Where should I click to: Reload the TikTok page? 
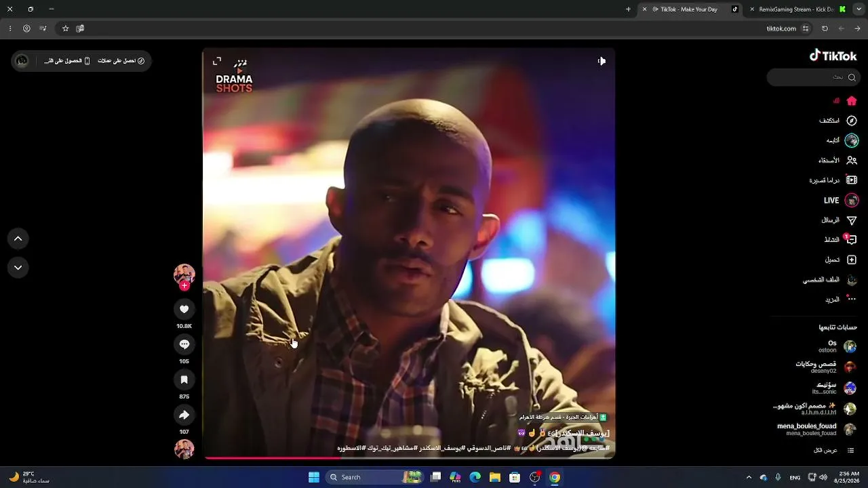tap(825, 28)
